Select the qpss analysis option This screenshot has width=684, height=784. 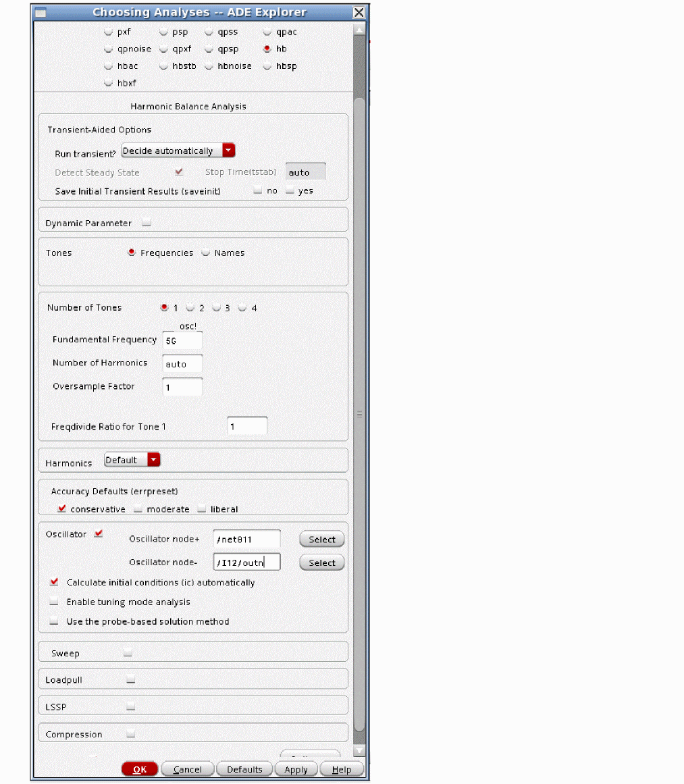tap(209, 32)
